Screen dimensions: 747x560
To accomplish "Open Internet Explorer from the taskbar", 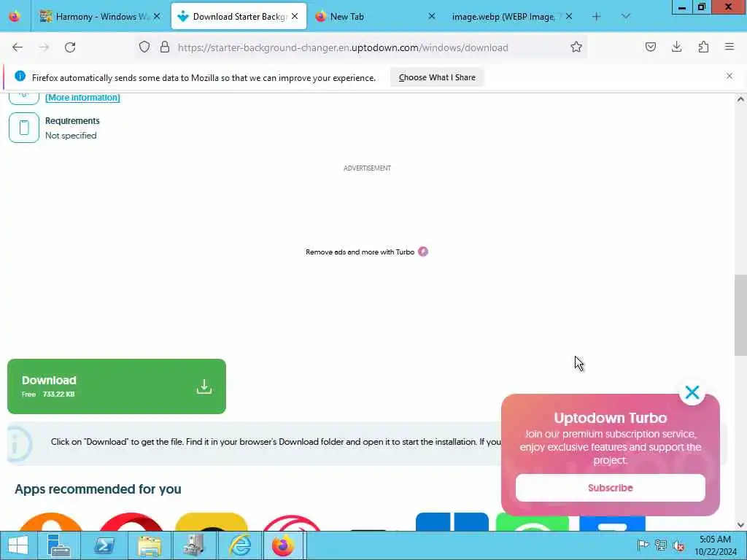I will 240,545.
